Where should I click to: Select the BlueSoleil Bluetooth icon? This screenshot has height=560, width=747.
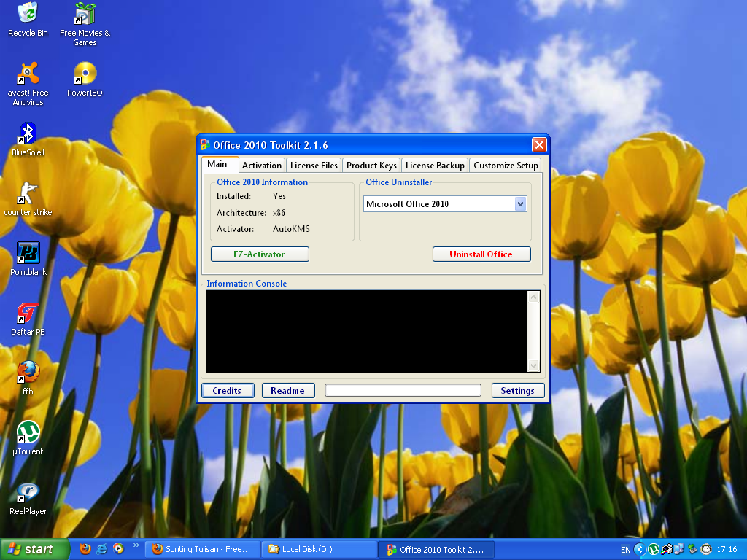28,139
